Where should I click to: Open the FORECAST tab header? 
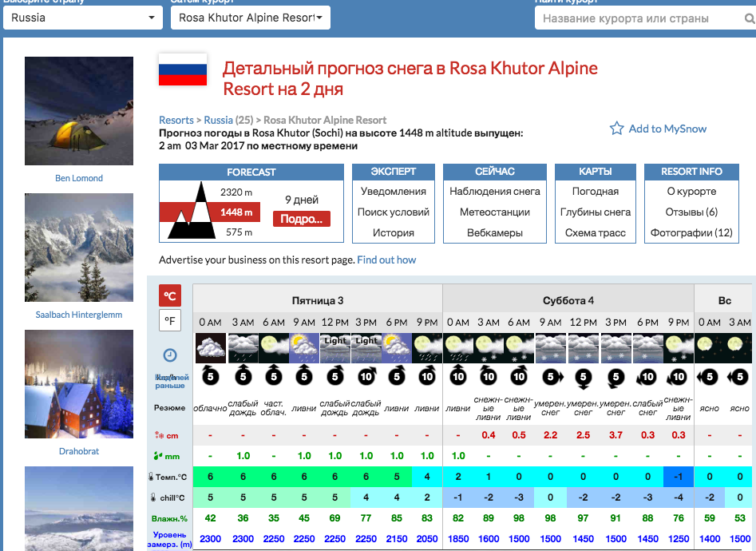[x=251, y=172]
